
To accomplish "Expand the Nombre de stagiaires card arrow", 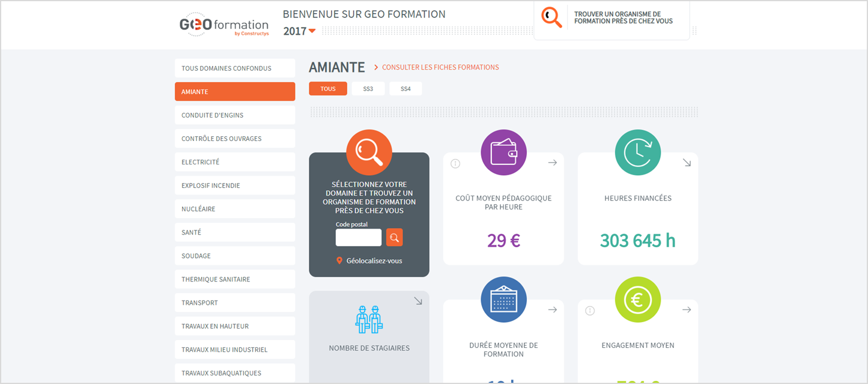I will pyautogui.click(x=418, y=301).
